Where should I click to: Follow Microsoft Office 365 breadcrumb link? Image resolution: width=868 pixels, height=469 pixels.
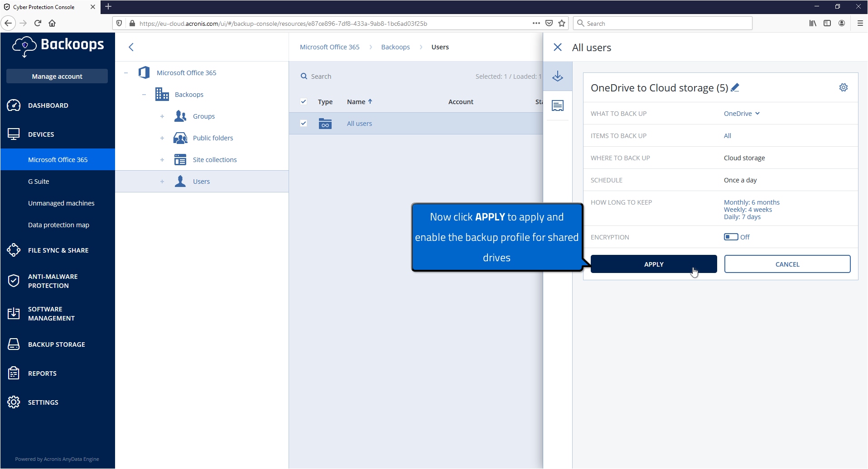(329, 47)
